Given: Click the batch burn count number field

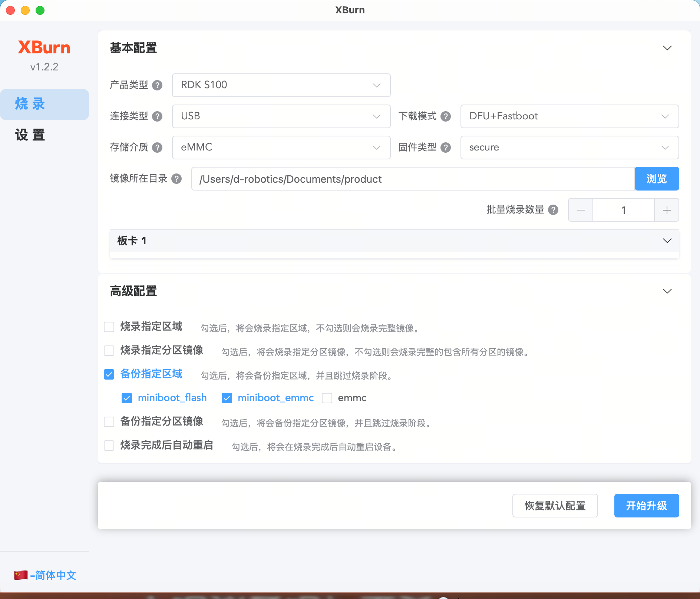Looking at the screenshot, I should [624, 210].
